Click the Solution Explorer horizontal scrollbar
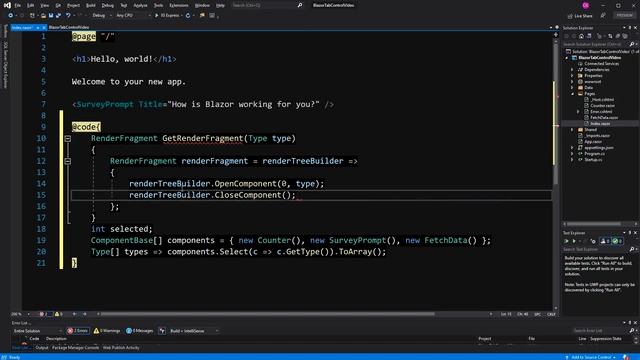The width and height of the screenshot is (640, 360). [x=594, y=224]
